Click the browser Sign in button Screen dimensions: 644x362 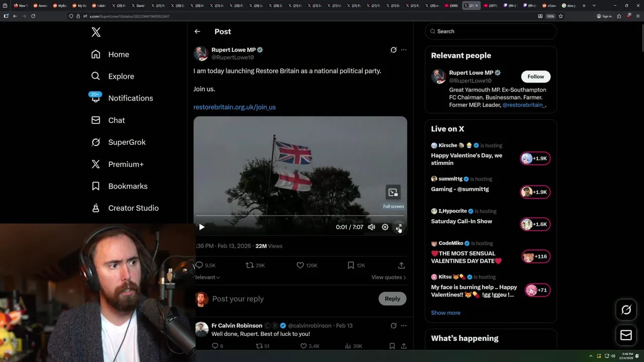tap(604, 16)
